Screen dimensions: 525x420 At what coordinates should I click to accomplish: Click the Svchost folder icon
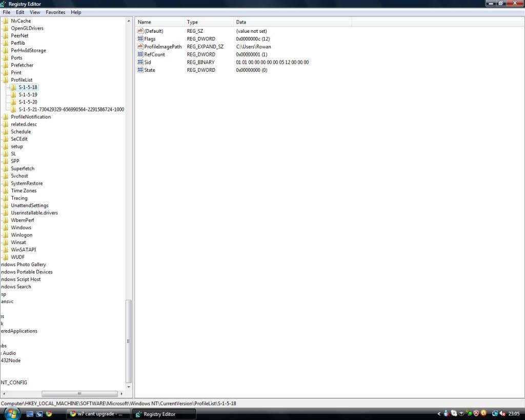click(5, 176)
